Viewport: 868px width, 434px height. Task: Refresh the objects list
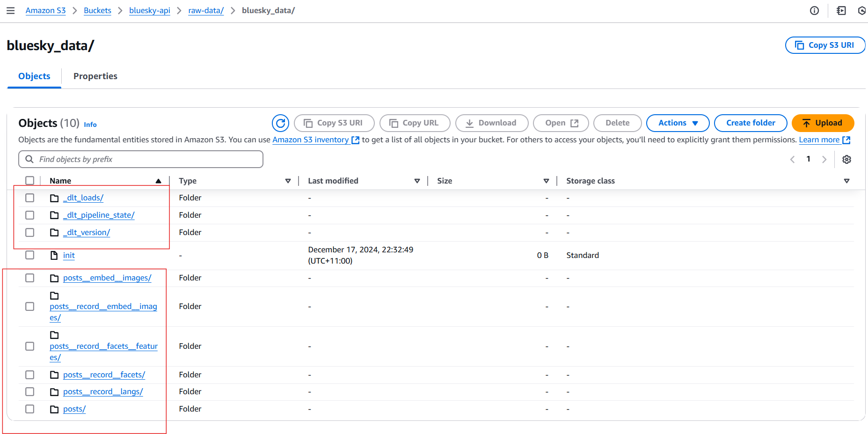pos(280,123)
